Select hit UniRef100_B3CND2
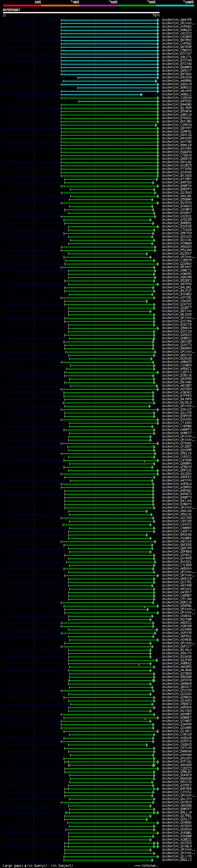The image size is (197, 868). coord(177,294)
